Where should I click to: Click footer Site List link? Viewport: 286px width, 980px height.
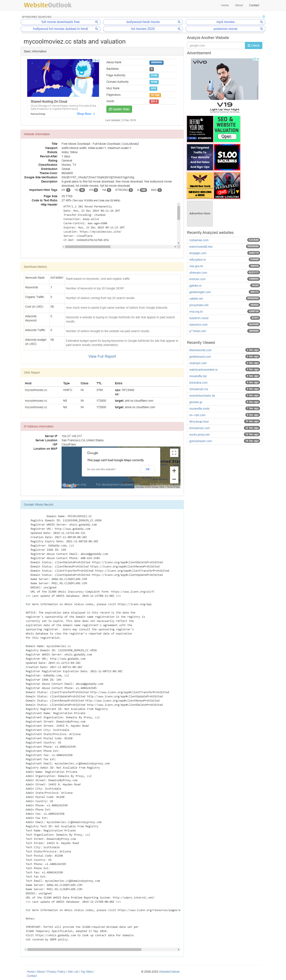(73, 972)
